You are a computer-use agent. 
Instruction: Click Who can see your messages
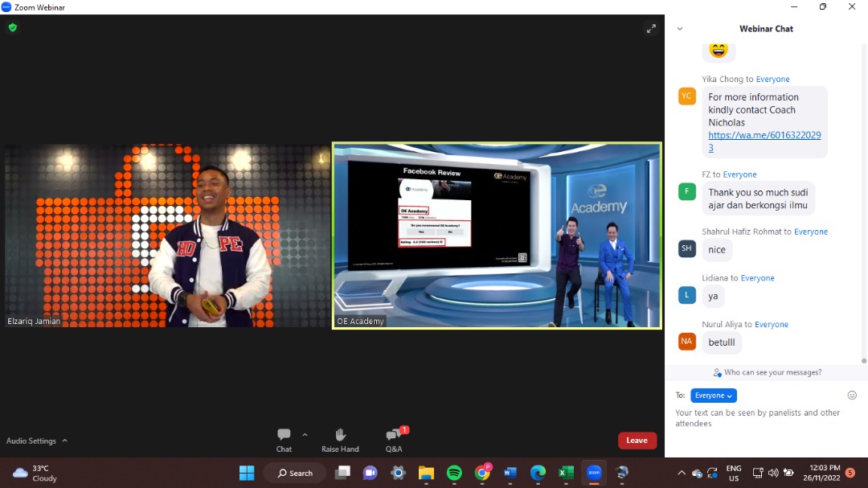pyautogui.click(x=767, y=372)
